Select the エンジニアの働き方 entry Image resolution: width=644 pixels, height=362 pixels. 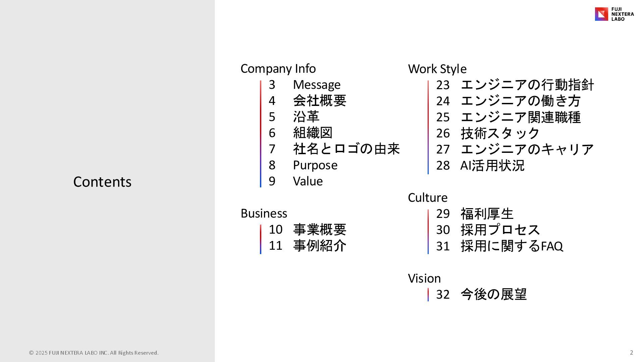point(520,101)
